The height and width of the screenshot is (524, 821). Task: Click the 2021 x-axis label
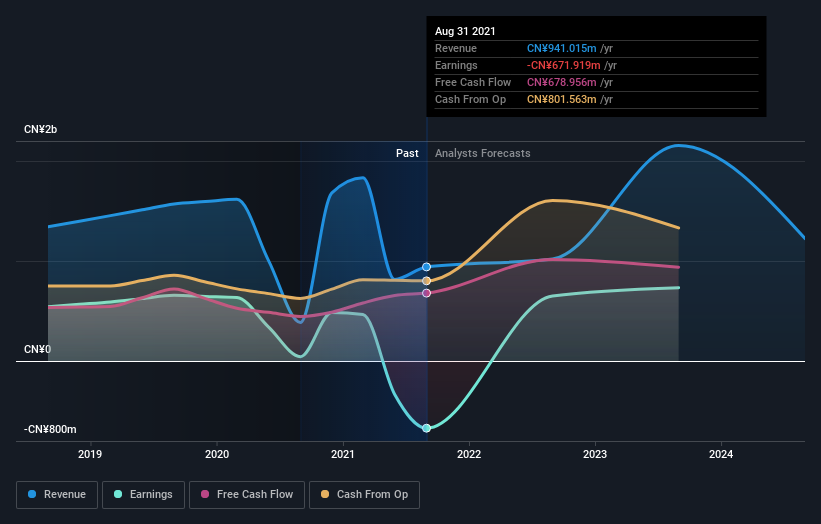(343, 454)
